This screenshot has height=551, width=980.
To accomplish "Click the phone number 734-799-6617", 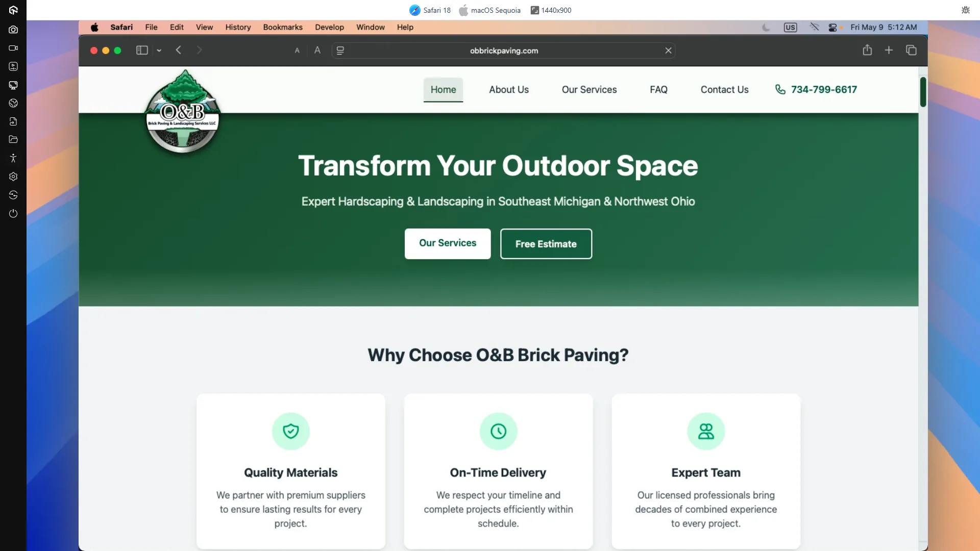I will click(x=824, y=89).
